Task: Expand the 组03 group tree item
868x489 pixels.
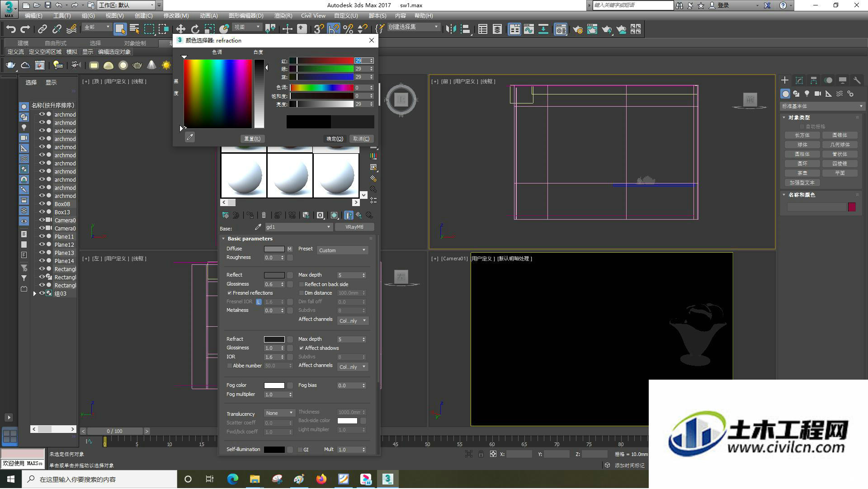Action: pyautogui.click(x=35, y=294)
